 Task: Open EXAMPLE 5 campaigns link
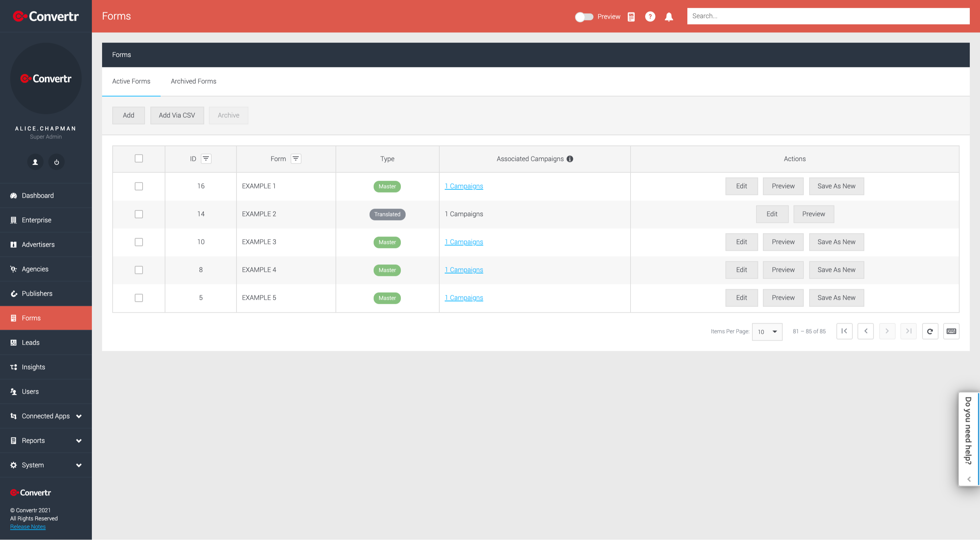pyautogui.click(x=464, y=298)
